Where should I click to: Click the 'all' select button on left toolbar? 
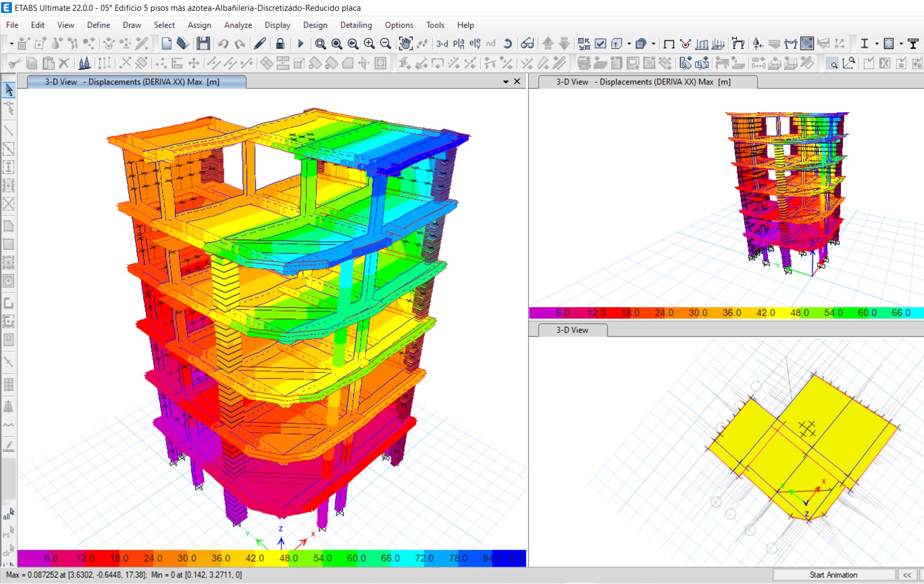pos(8,514)
